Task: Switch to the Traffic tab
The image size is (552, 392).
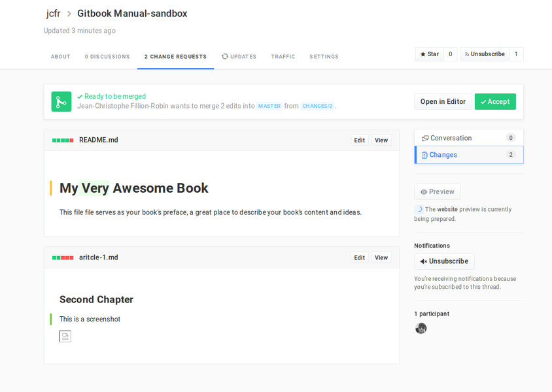Action: 283,57
